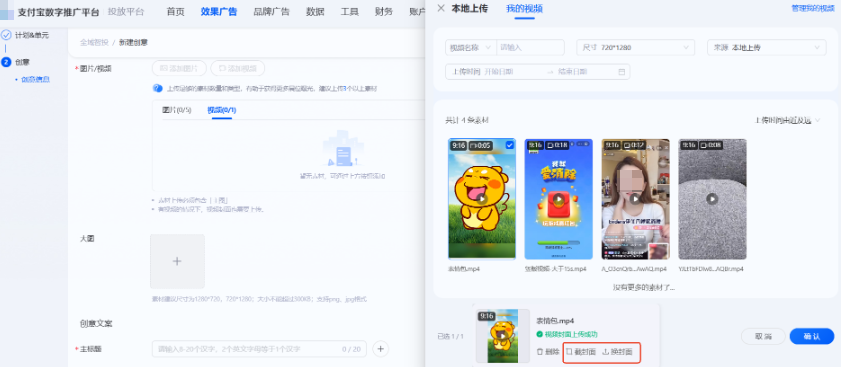Open 管理我的视频 link

tap(813, 8)
